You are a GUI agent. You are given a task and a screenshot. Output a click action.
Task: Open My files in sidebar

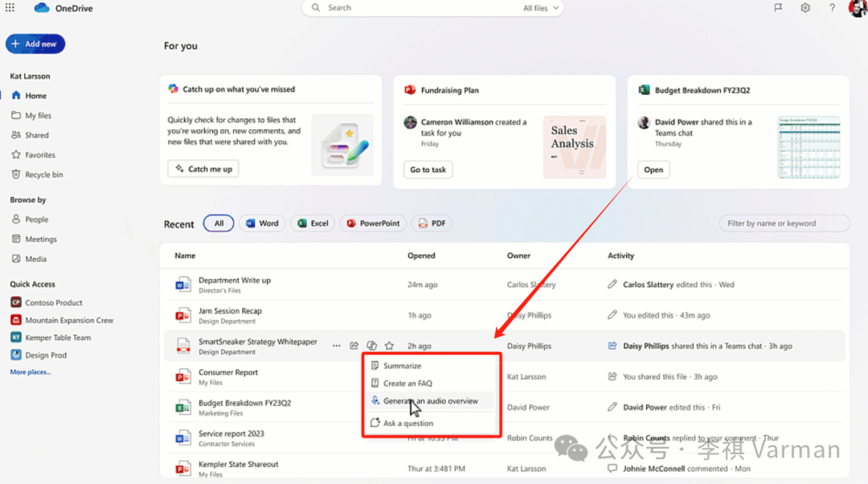point(31,115)
